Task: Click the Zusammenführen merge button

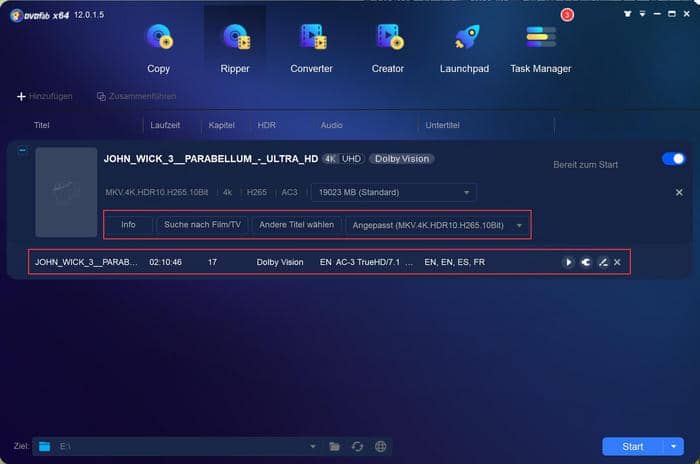Action: click(x=136, y=96)
